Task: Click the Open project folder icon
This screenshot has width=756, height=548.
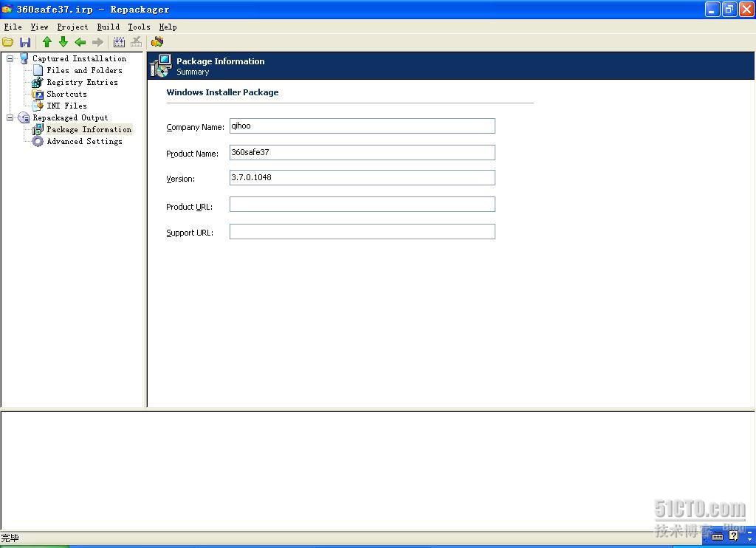Action: pos(8,42)
